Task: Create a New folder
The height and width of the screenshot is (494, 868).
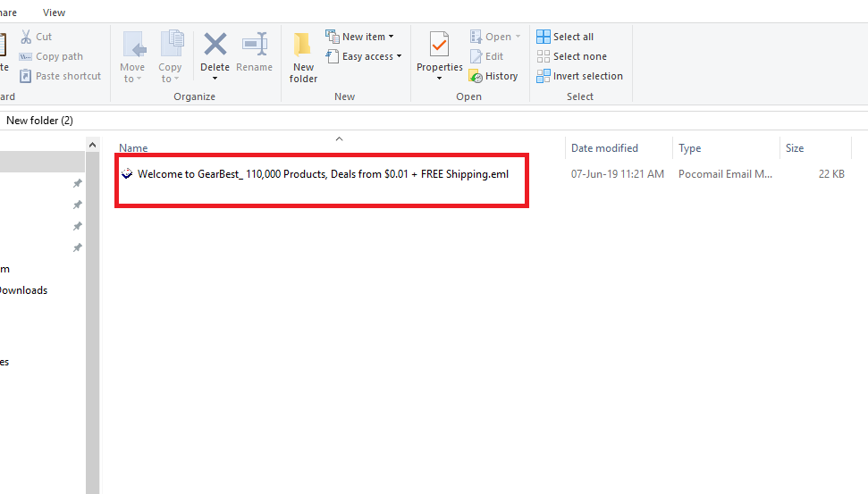Action: [303, 57]
